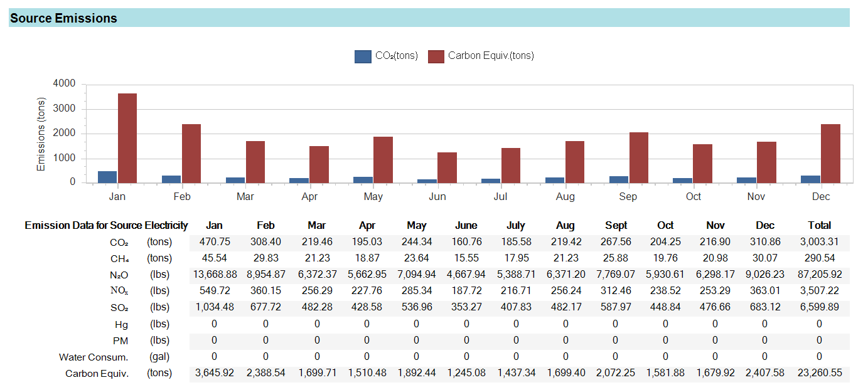Select the Sept column header
This screenshot has height=390, width=868.
(x=616, y=224)
